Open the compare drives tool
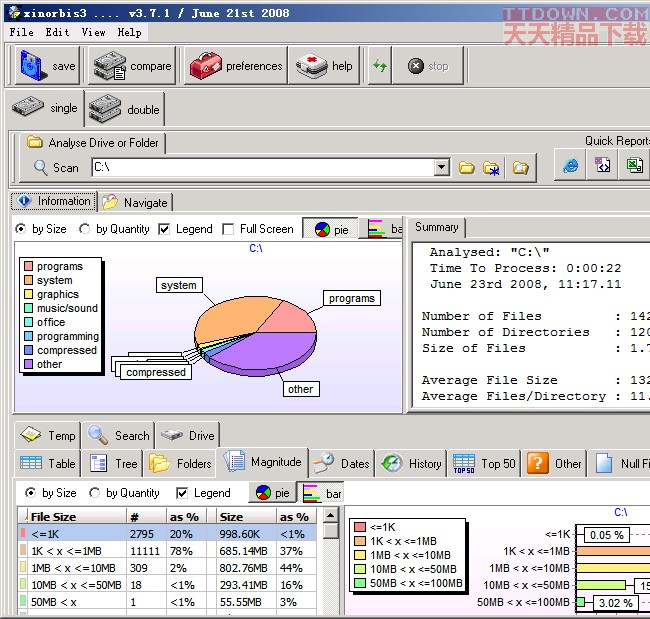This screenshot has width=650, height=619. click(x=132, y=66)
